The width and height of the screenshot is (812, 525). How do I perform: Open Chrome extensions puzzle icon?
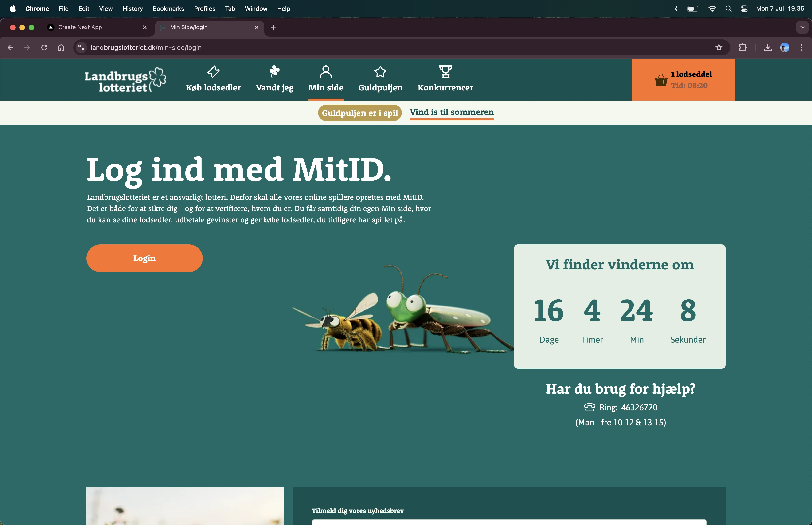point(742,47)
